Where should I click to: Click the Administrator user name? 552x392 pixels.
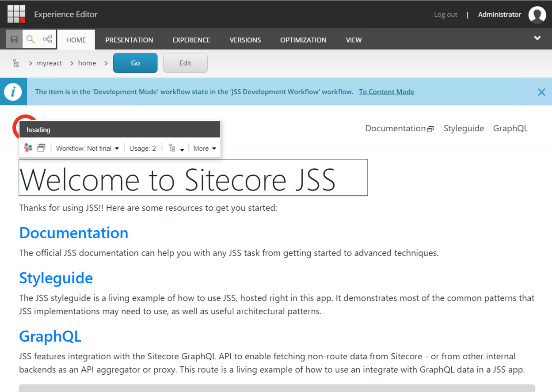pos(499,15)
